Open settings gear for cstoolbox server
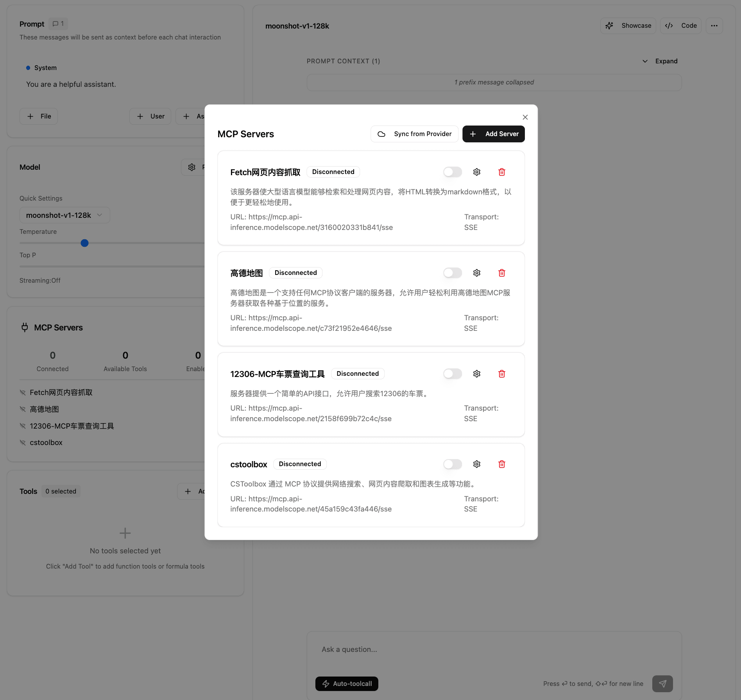 (476, 464)
